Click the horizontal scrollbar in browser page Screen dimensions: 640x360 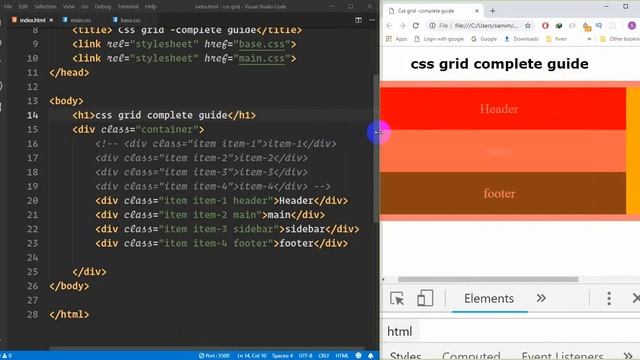click(x=488, y=280)
